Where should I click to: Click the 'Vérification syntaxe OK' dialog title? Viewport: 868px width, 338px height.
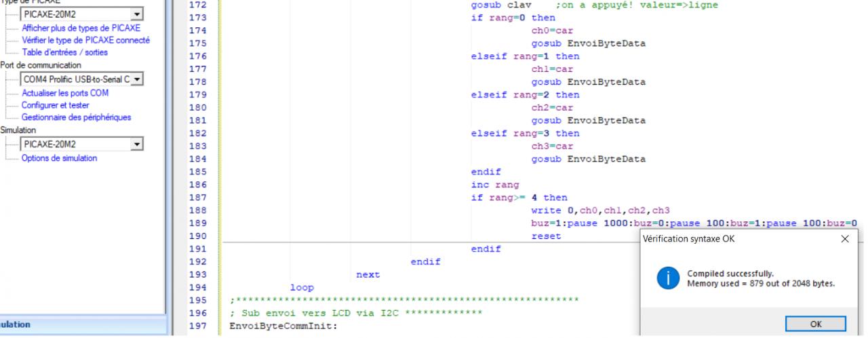[x=688, y=240]
